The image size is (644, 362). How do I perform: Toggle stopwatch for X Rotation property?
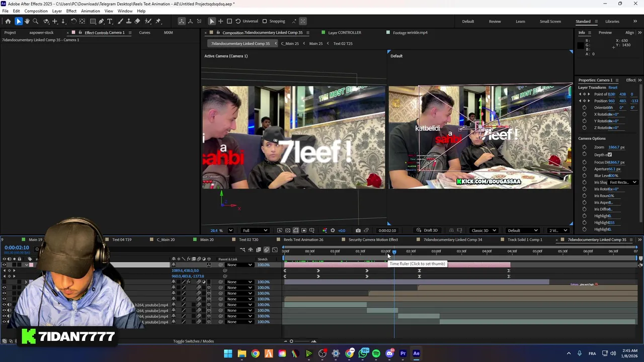pyautogui.click(x=584, y=114)
